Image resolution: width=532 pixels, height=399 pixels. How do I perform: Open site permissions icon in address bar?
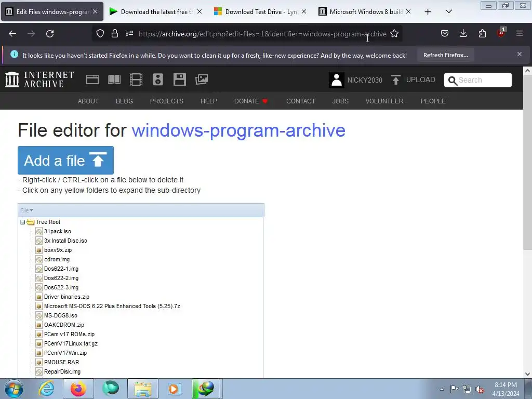pyautogui.click(x=129, y=34)
